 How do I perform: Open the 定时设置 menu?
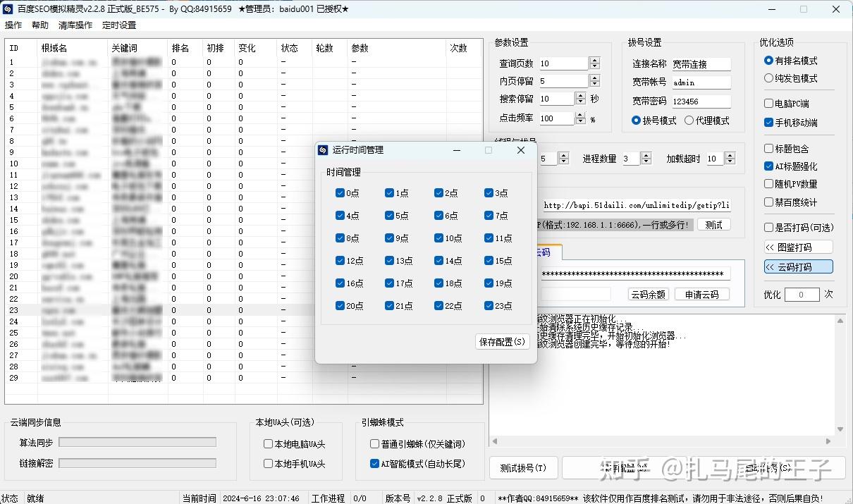119,25
